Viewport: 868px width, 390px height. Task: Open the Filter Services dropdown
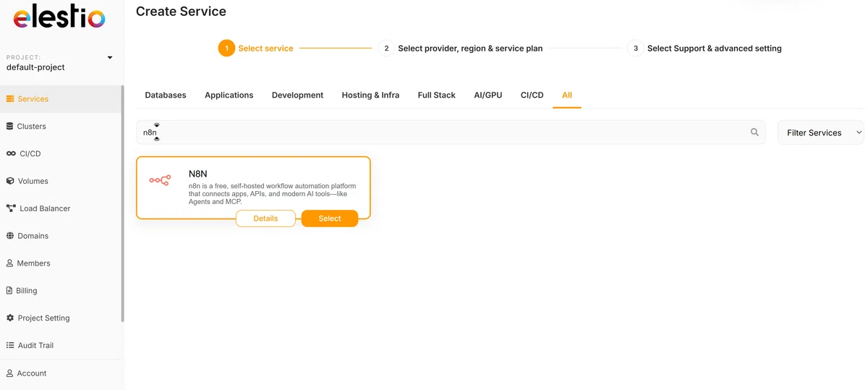pyautogui.click(x=820, y=132)
